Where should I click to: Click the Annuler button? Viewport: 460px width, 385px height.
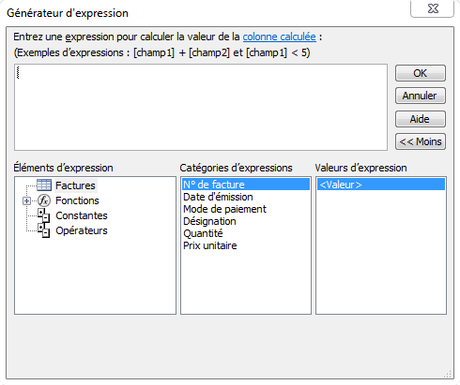pyautogui.click(x=420, y=96)
